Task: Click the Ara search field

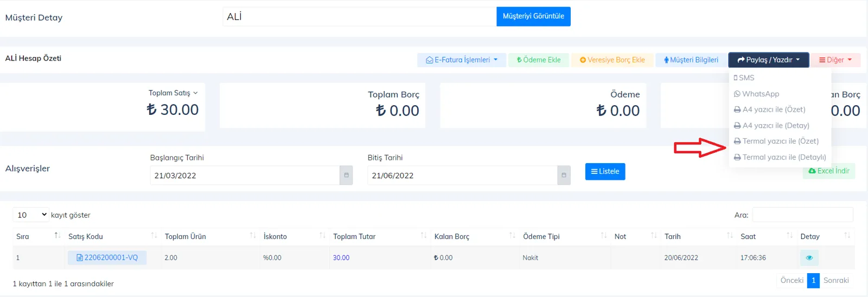Action: coord(802,215)
